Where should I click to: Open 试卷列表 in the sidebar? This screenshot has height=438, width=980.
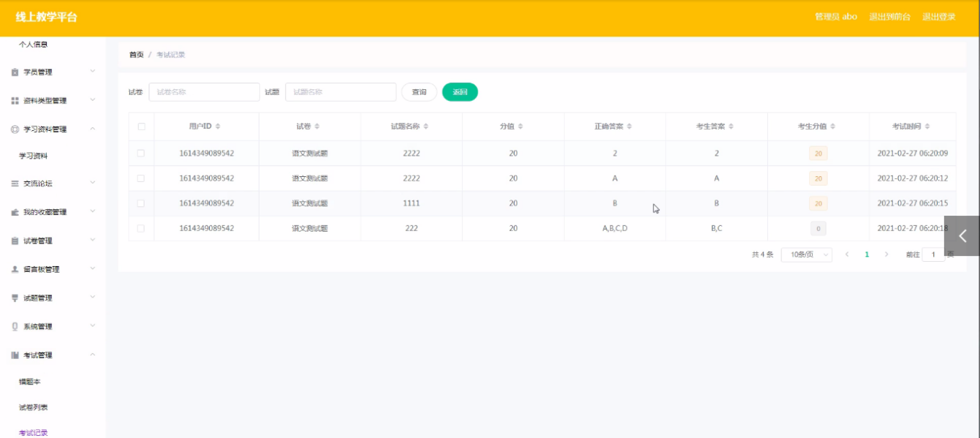click(33, 407)
